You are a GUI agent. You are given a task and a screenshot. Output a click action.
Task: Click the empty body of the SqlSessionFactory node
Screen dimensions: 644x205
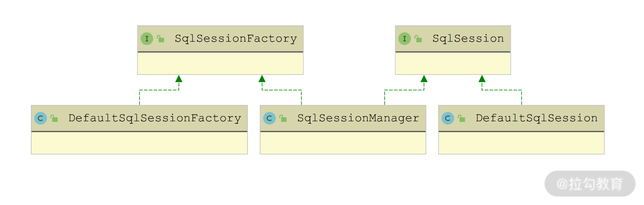coord(220,64)
